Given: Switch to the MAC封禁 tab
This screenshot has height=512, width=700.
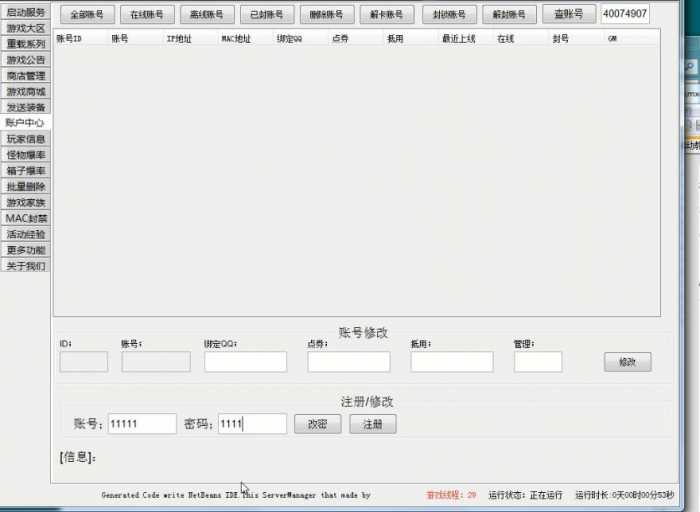Looking at the screenshot, I should coord(26,218).
